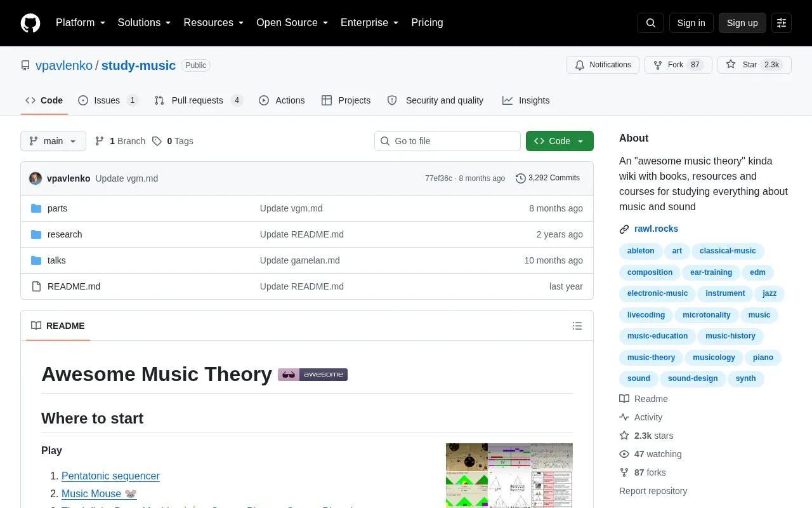The image size is (812, 508).
Task: Open the main branch dropdown
Action: [53, 141]
